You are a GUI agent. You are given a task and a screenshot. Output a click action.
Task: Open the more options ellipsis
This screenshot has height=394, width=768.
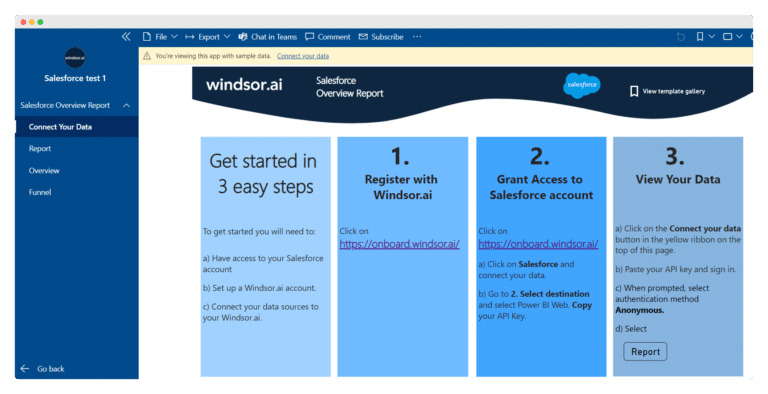417,37
